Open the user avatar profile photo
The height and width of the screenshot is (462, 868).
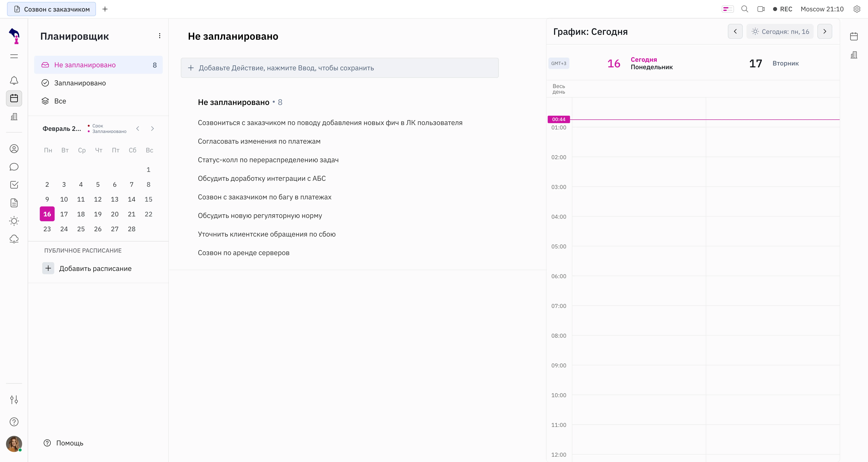click(x=14, y=444)
